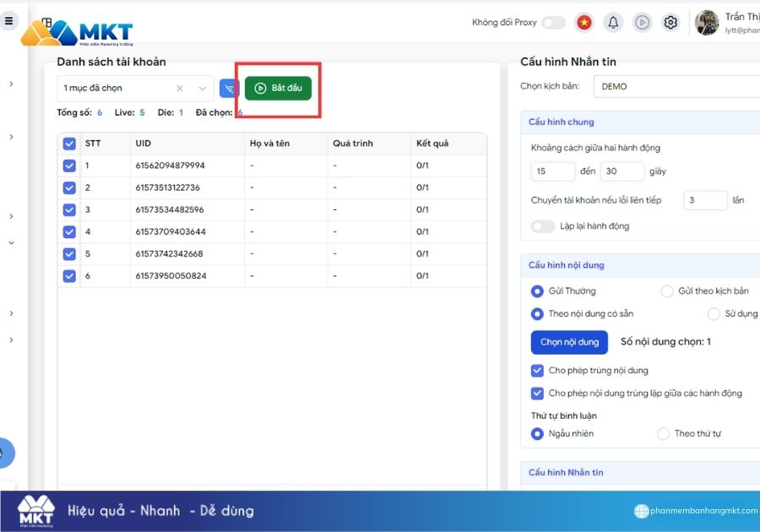Screen dimensions: 760x532
Task: Click the circular play icon in the header
Action: coord(642,22)
